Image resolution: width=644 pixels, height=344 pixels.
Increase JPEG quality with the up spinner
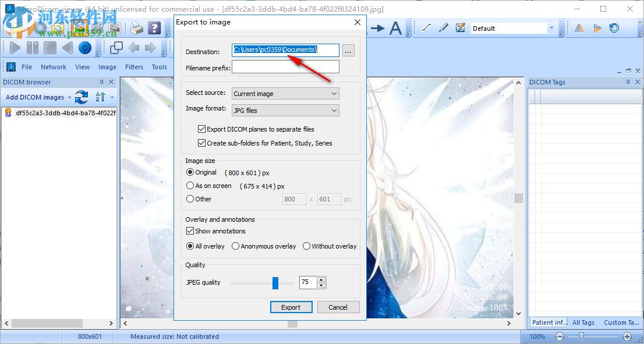pos(321,279)
